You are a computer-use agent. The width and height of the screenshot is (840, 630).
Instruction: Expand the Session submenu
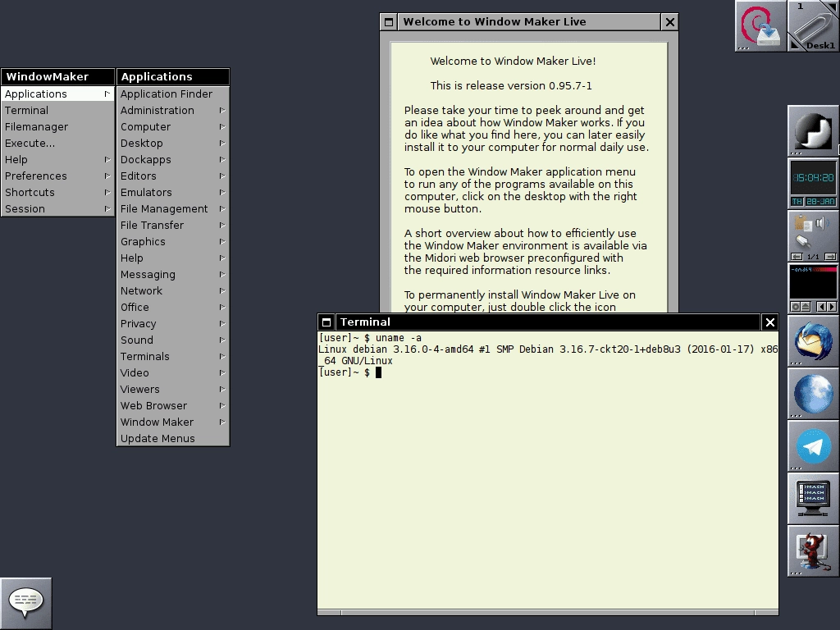(x=57, y=209)
